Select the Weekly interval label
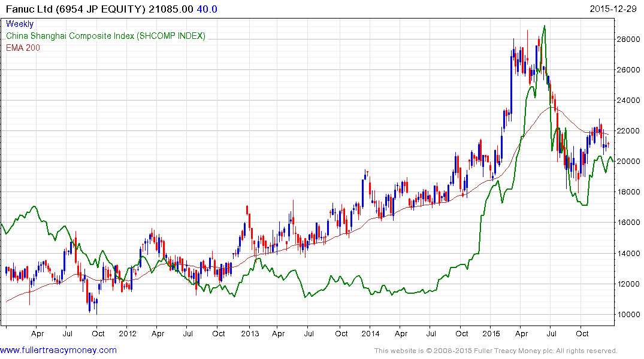Viewport: 644px width, 359px height. [x=20, y=24]
